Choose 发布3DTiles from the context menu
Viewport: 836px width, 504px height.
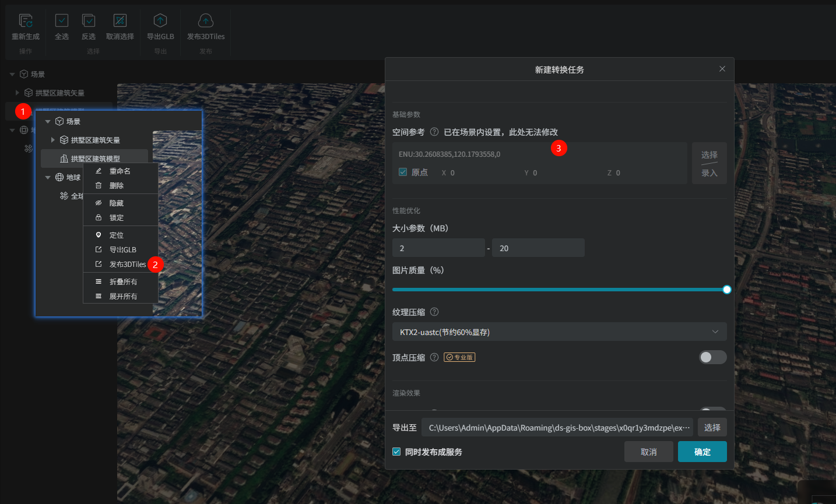[127, 265]
